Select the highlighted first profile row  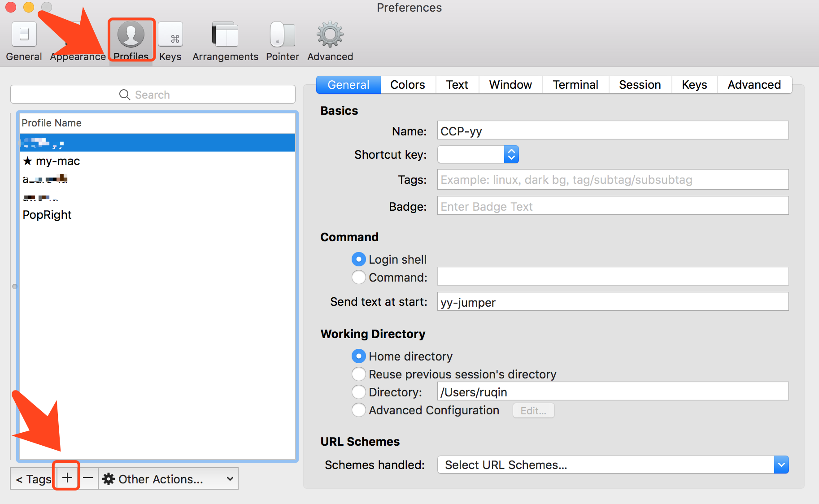[x=157, y=143]
